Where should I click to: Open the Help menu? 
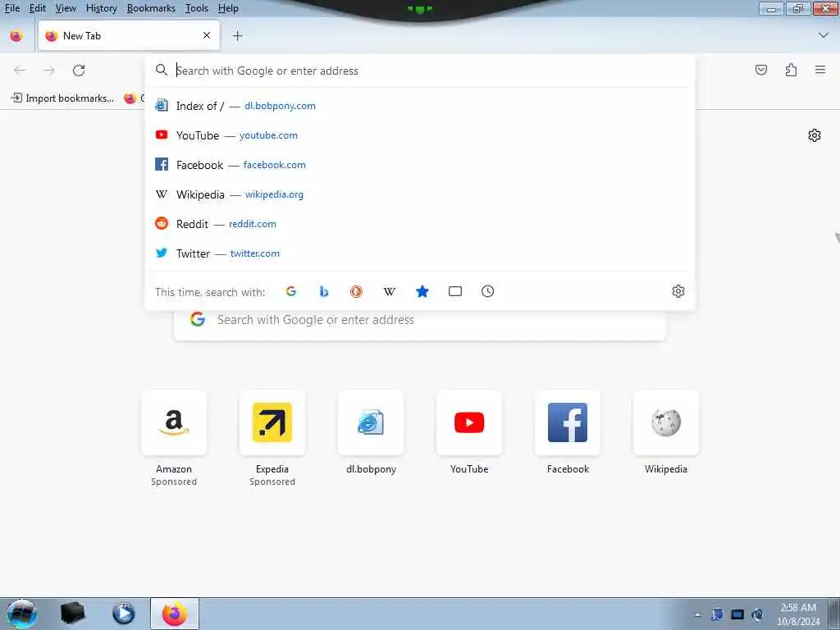point(228,8)
